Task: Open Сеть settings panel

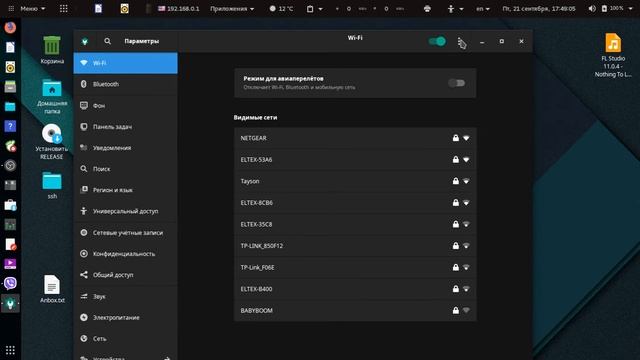Action: click(x=126, y=339)
